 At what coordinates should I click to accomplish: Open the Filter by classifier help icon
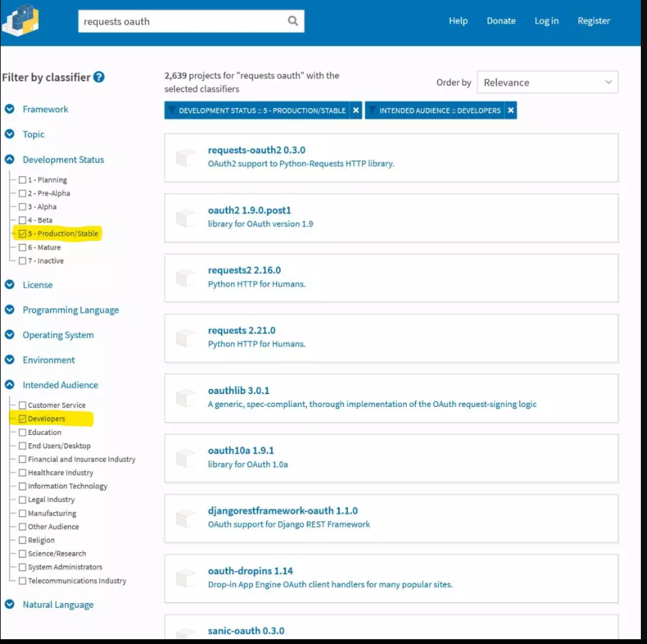click(x=98, y=77)
